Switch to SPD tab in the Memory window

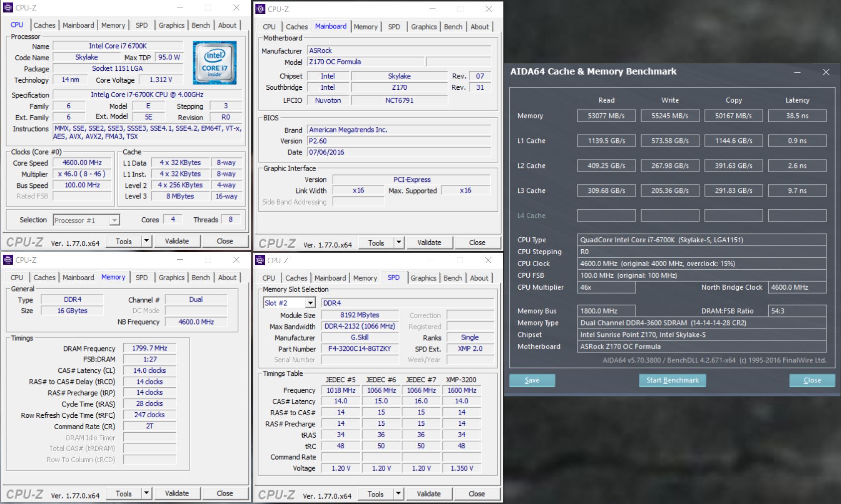(x=142, y=277)
